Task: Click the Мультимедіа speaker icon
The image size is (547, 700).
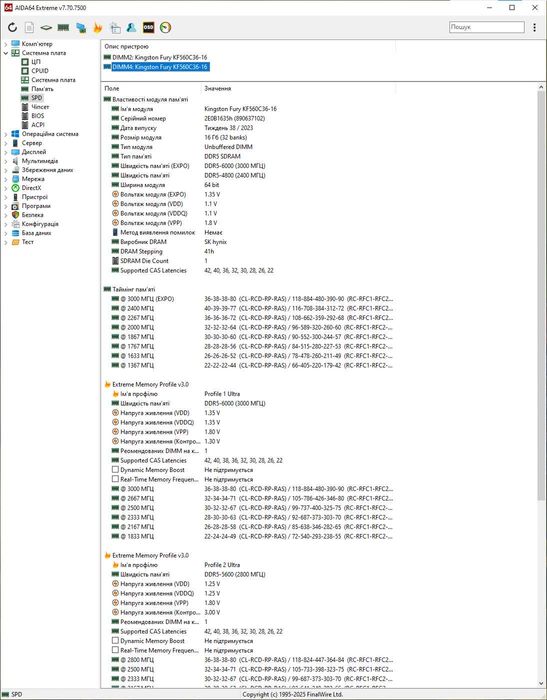Action: 15,161
